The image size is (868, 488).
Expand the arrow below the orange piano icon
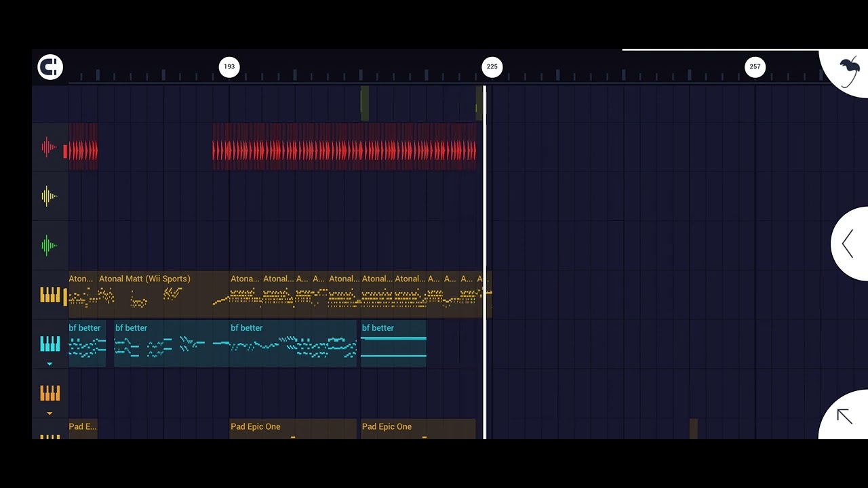[x=50, y=413]
